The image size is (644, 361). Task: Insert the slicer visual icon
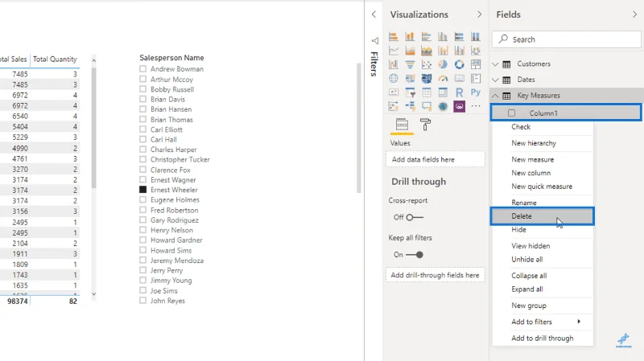[x=410, y=92]
